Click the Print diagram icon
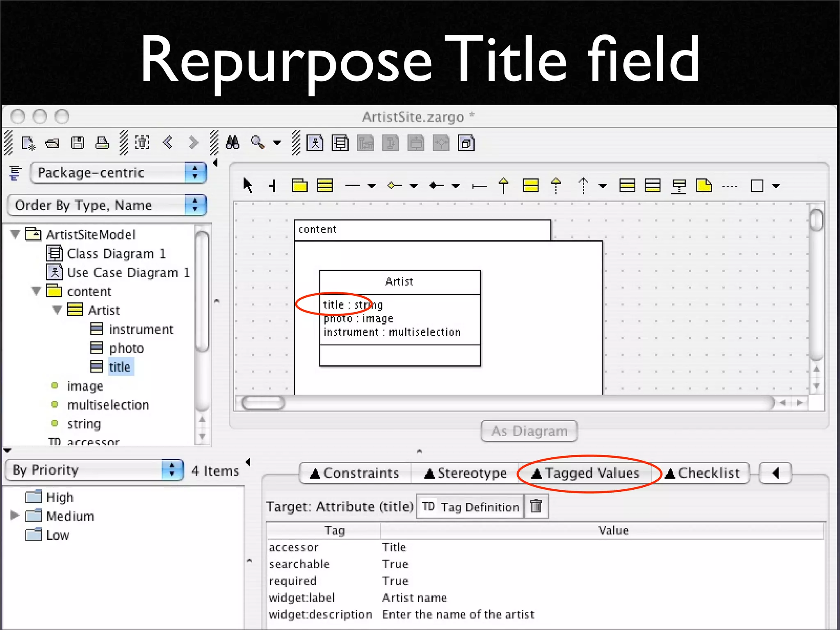Image resolution: width=840 pixels, height=630 pixels. click(x=102, y=143)
